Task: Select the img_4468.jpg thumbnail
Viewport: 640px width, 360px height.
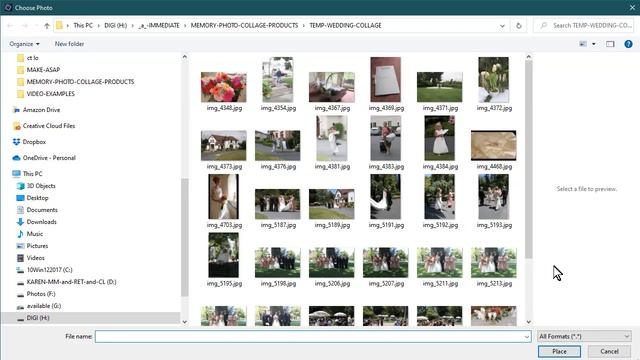Action: coord(493,145)
